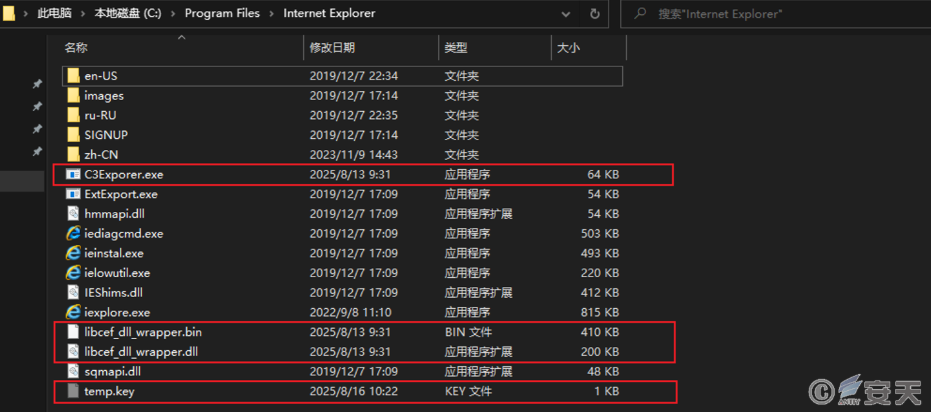Navigate to Program Files in breadcrumb
Screen dimensions: 931x412
click(222, 13)
